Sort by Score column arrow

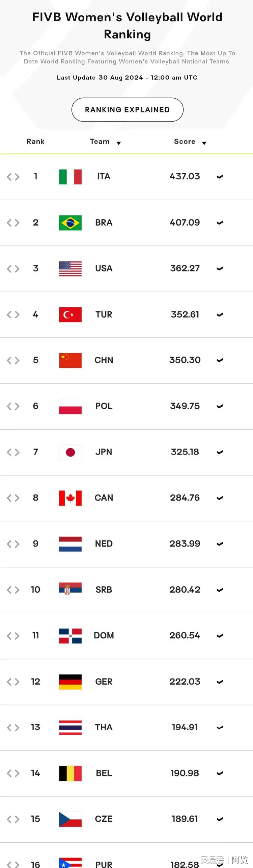(x=204, y=143)
